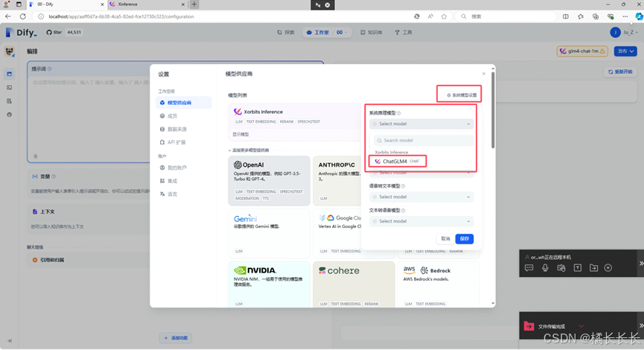Image resolution: width=644 pixels, height=350 pixels.
Task: Click the help icon beside 语音转文本模型
Action: [403, 186]
